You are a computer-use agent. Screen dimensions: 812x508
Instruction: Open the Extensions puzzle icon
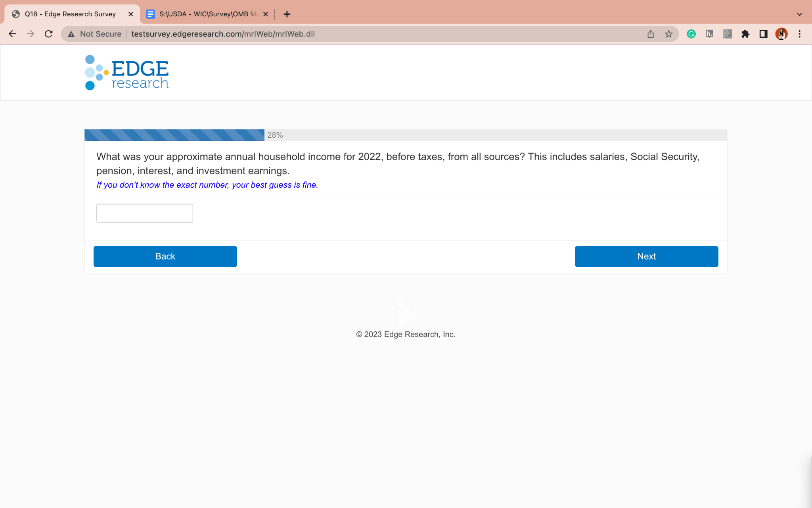click(745, 34)
